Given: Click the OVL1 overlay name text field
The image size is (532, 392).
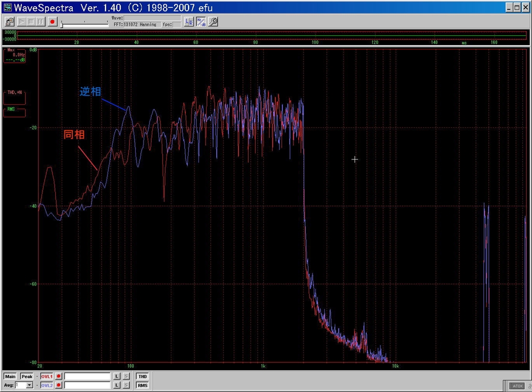Looking at the screenshot, I should [87, 376].
